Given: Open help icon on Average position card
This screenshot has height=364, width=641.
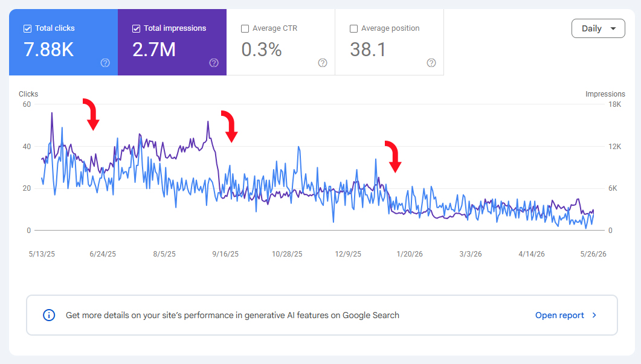Looking at the screenshot, I should (x=431, y=63).
